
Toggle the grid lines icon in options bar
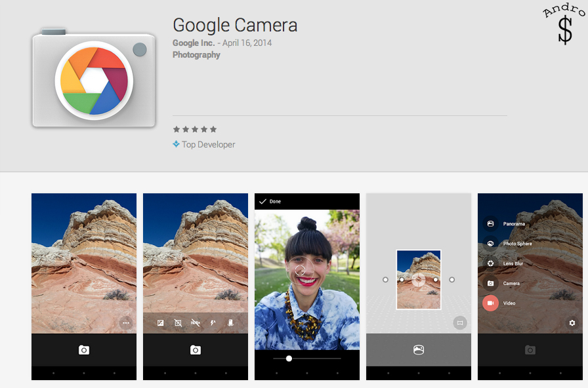point(178,322)
